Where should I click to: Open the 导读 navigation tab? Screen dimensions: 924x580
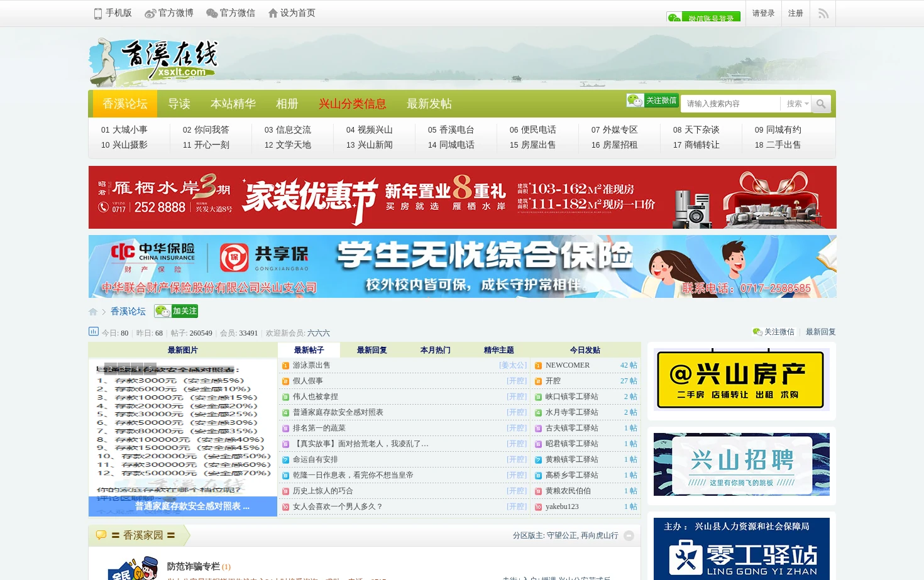(179, 104)
